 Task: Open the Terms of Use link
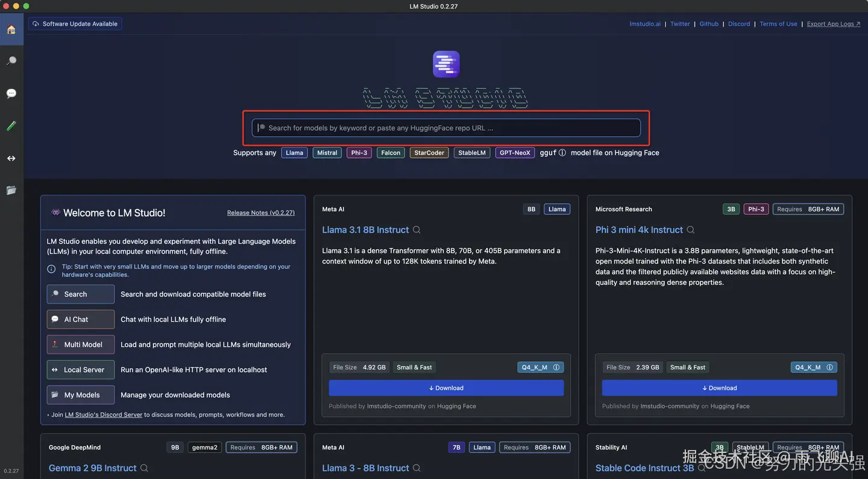click(x=778, y=24)
